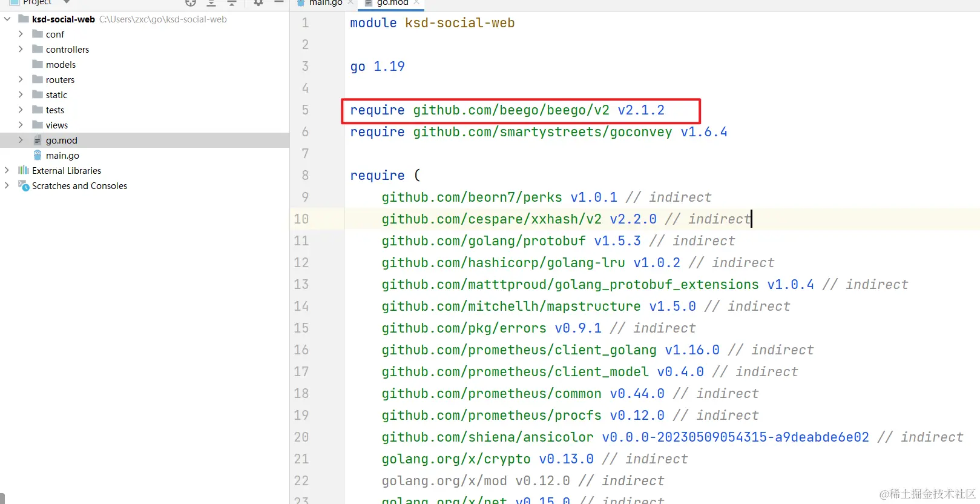Expand the go.mod node in tree
This screenshot has width=980, height=504.
click(x=21, y=140)
